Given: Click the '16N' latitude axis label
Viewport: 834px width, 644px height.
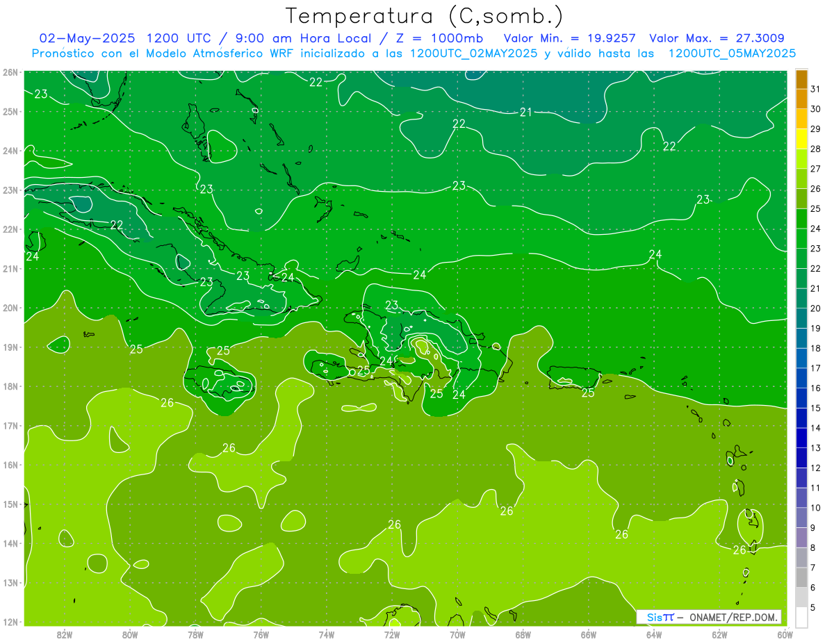Looking at the screenshot, I should click(x=10, y=465).
